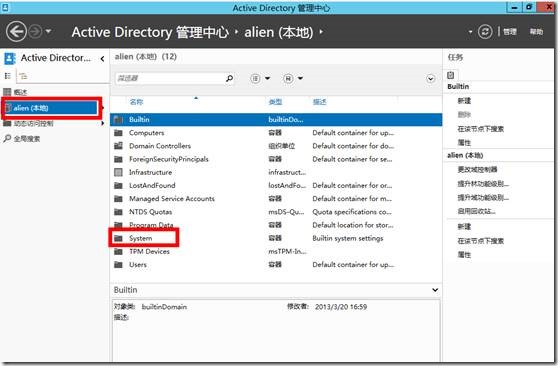Collapse the Active Directory navigation pane
The width and height of the screenshot is (558, 366).
coord(102,58)
